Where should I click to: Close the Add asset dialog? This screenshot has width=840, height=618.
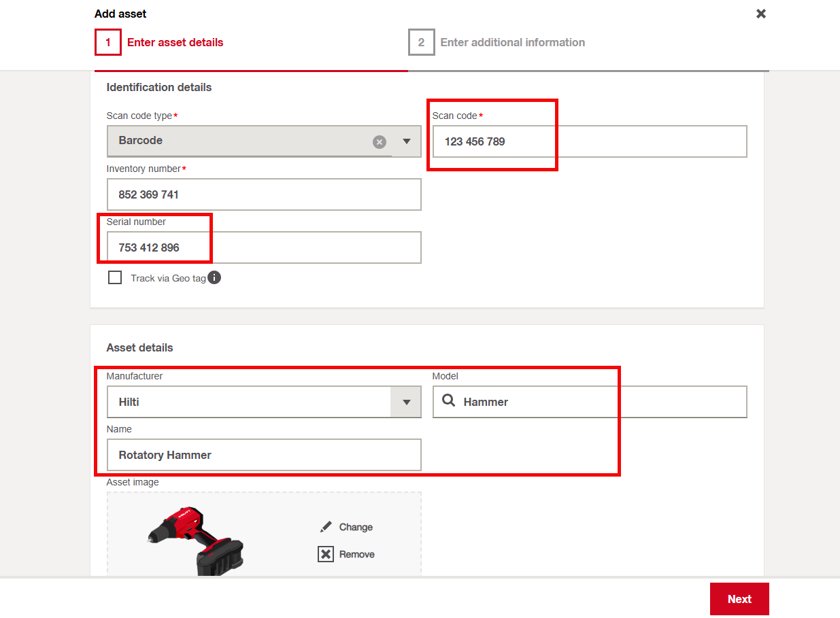[761, 14]
